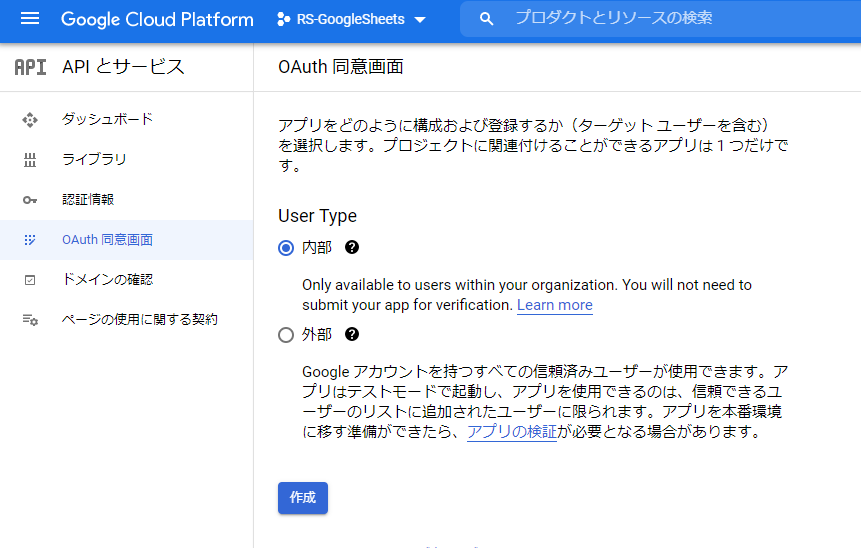The width and height of the screenshot is (861, 548).
Task: Click the help icon next to 内部
Action: pyautogui.click(x=352, y=247)
